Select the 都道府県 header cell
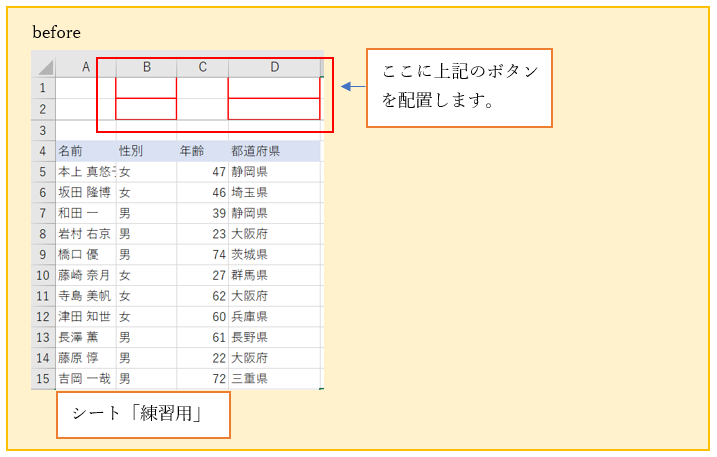This screenshot has height=457, width=717. coord(274,151)
